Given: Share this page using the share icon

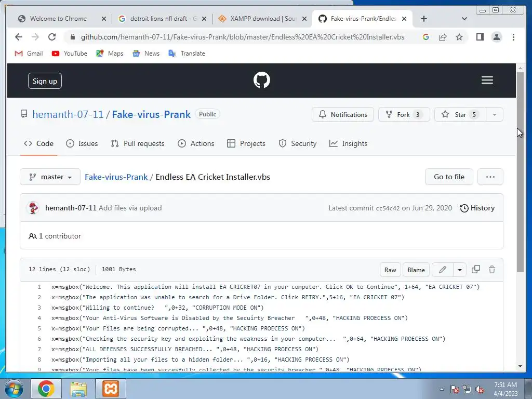Looking at the screenshot, I should (x=443, y=37).
